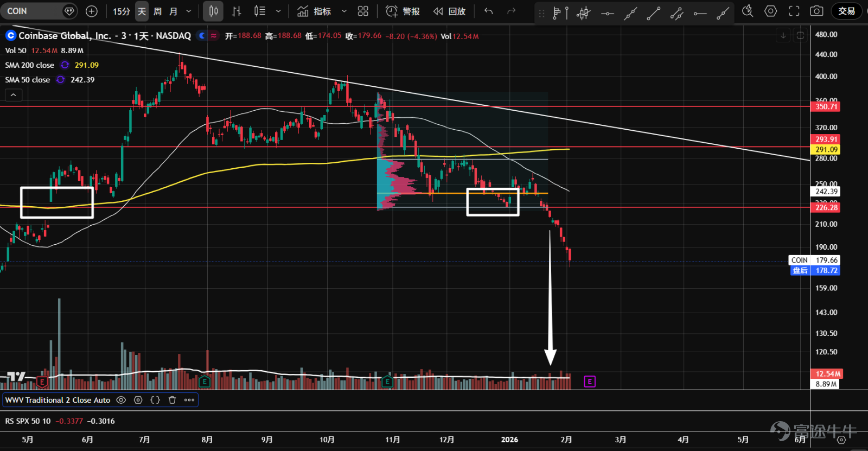Expand the indicators favorites dropdown arrow

click(x=344, y=11)
